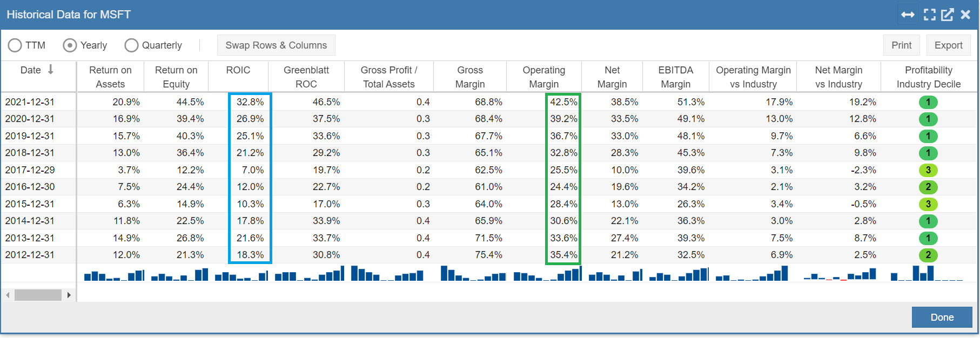Select the decile badge for 2019-12-31
This screenshot has width=980, height=338.
(x=928, y=136)
